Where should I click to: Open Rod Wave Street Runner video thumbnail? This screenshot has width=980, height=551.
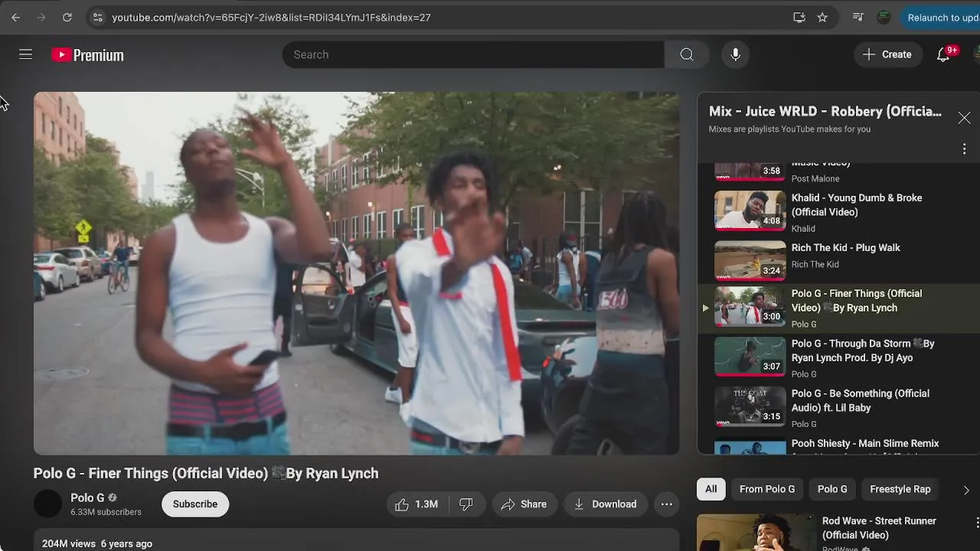click(x=756, y=533)
